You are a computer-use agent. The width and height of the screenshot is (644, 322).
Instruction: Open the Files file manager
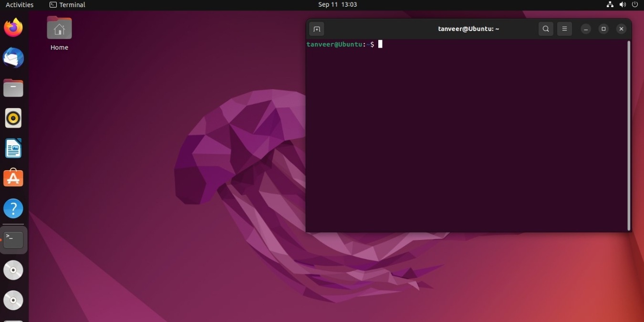13,88
